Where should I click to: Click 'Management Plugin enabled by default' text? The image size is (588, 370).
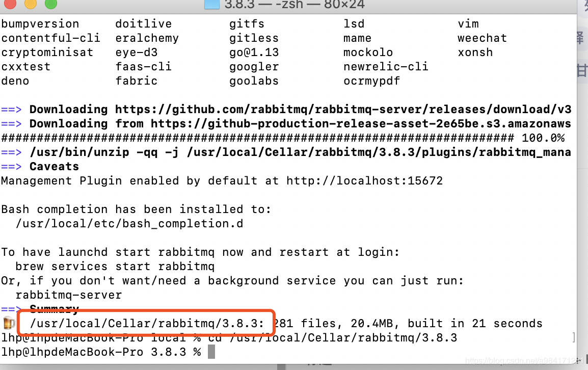(x=129, y=181)
